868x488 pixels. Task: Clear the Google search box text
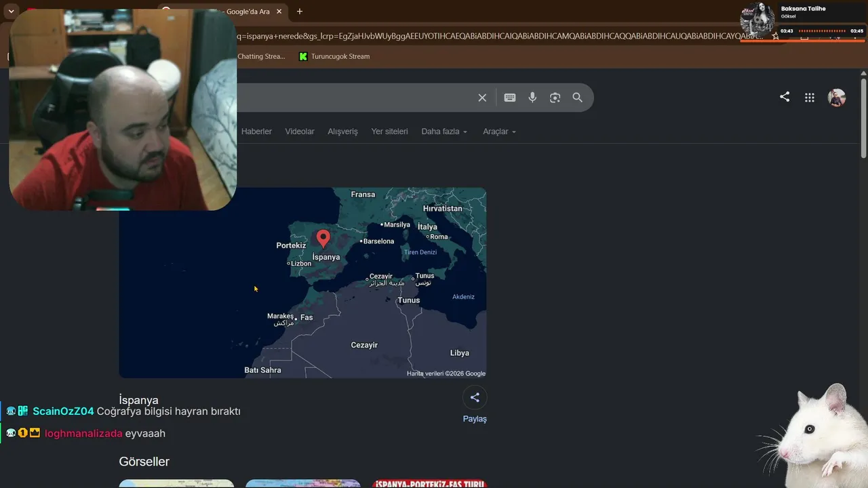482,98
